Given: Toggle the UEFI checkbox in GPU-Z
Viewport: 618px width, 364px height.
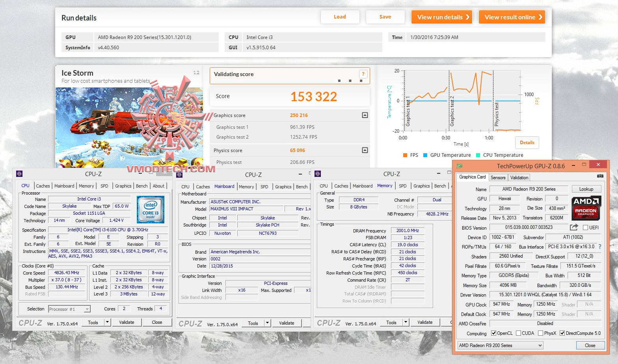Looking at the screenshot, I should click(x=585, y=227).
